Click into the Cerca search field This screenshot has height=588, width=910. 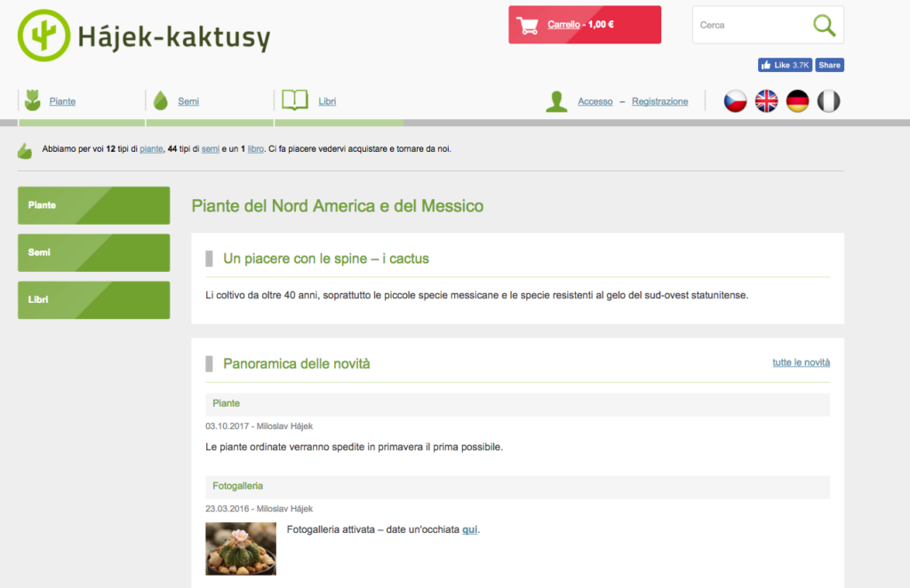pos(751,25)
